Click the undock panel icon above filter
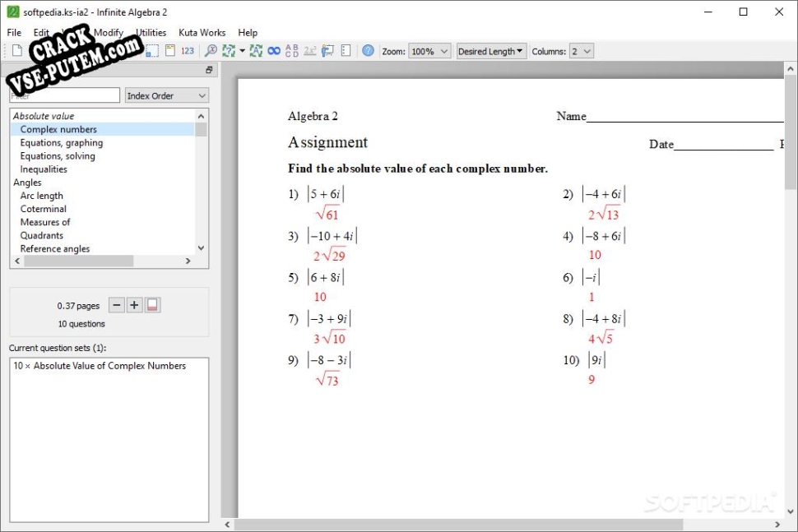The width and height of the screenshot is (798, 532). point(209,70)
